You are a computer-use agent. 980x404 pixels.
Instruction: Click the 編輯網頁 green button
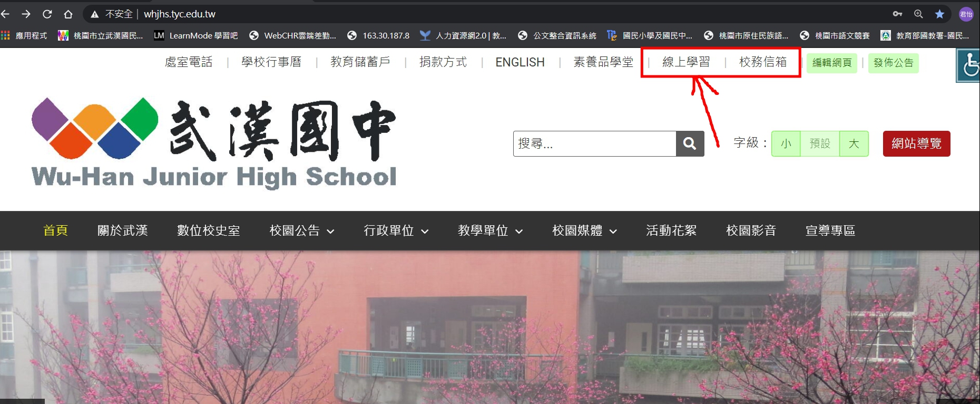coord(832,63)
